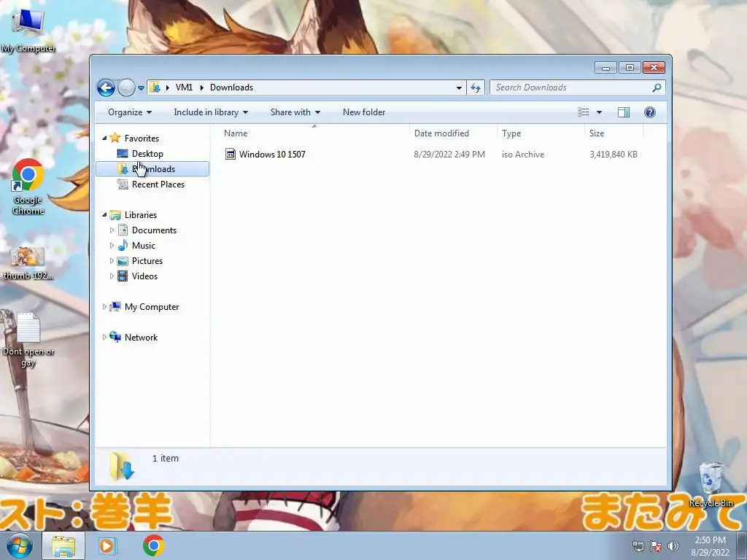Image resolution: width=747 pixels, height=560 pixels.
Task: Collapse the Favorites tree group
Action: (104, 138)
